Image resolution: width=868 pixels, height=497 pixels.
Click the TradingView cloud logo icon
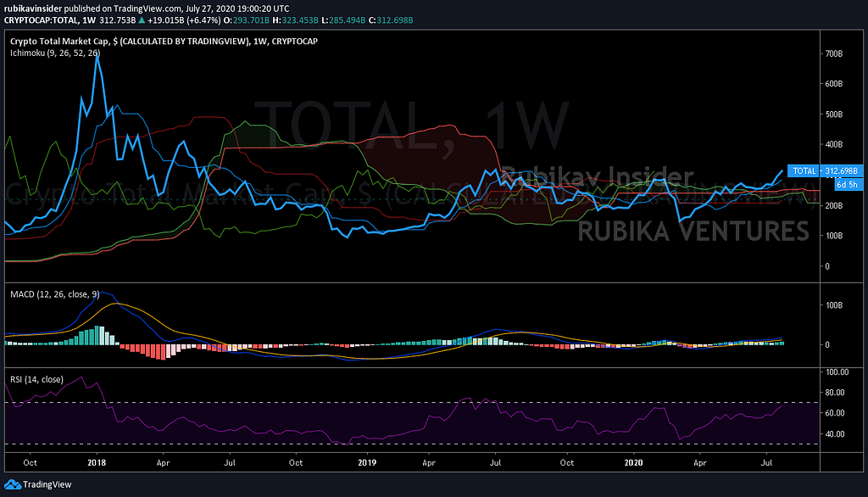click(x=13, y=485)
